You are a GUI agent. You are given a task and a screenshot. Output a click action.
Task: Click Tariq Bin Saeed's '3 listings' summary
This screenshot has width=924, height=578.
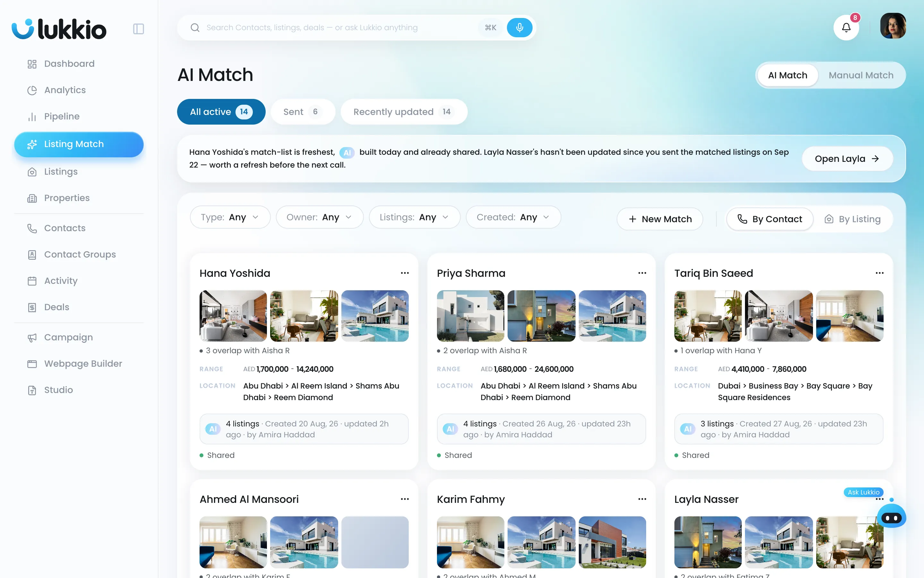(x=779, y=429)
